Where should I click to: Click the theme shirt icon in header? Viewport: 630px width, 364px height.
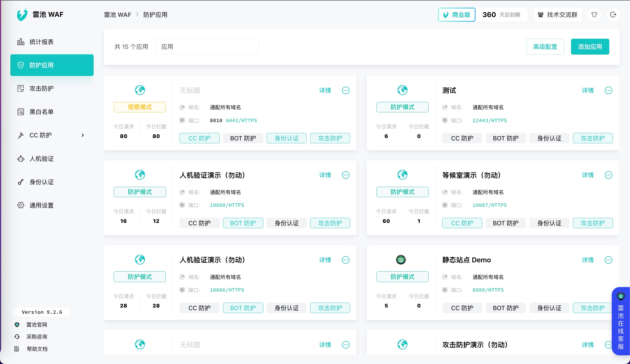click(x=594, y=15)
